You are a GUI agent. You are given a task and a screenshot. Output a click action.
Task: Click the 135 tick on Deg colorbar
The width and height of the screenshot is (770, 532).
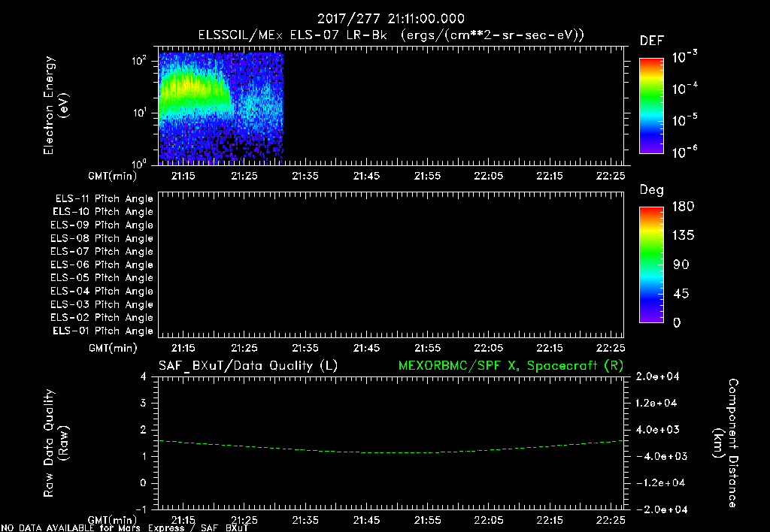pyautogui.click(x=683, y=236)
